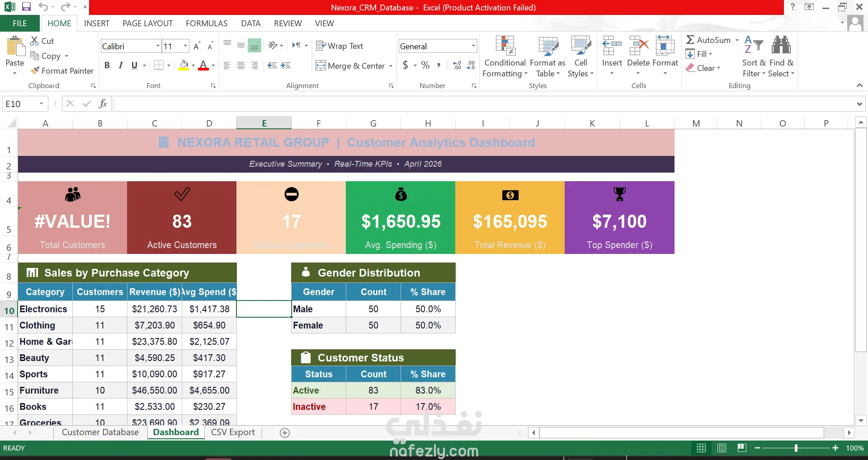This screenshot has width=868, height=460.
Task: Toggle Underline formatting
Action: (x=134, y=65)
